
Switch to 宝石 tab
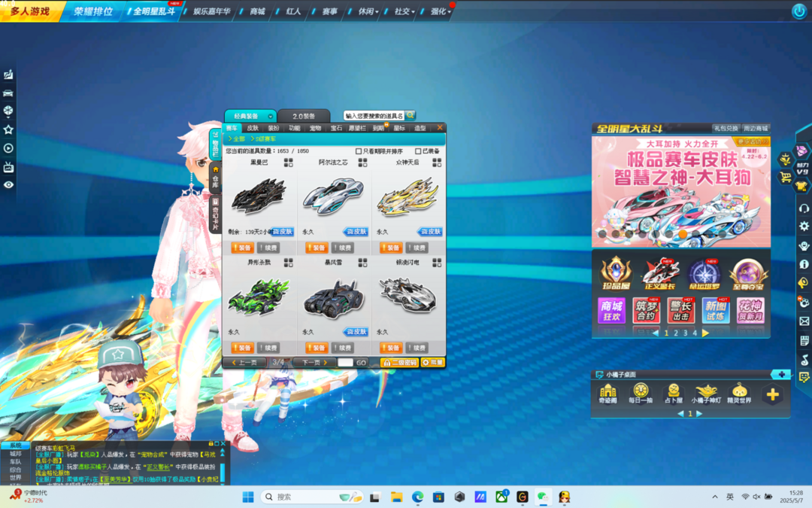[336, 128]
